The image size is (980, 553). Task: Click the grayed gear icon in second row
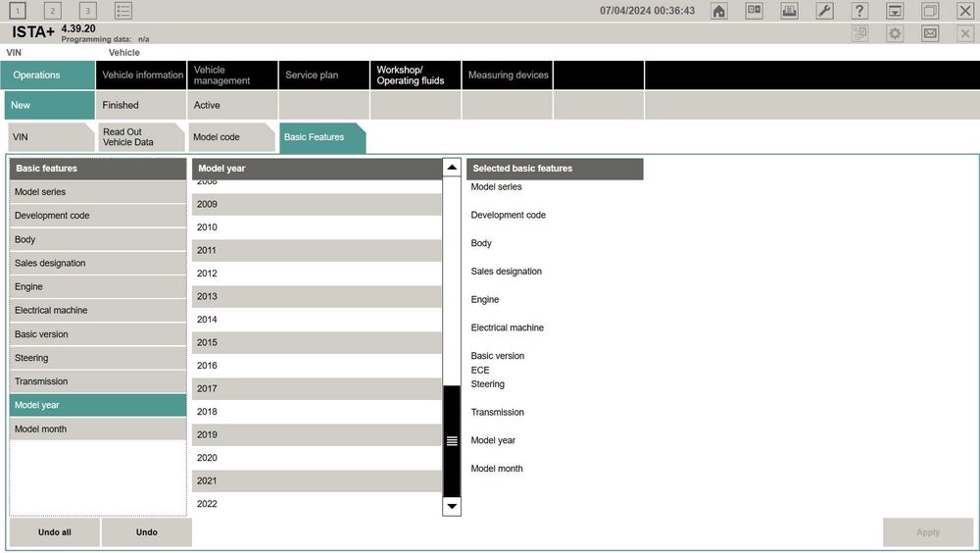[x=895, y=33]
